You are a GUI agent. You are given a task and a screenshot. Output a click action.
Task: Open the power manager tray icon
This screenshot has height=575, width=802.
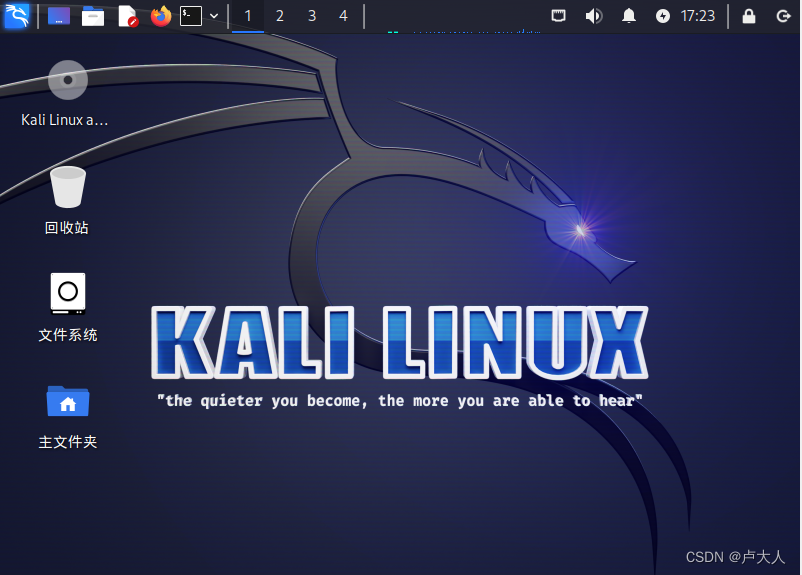click(663, 16)
